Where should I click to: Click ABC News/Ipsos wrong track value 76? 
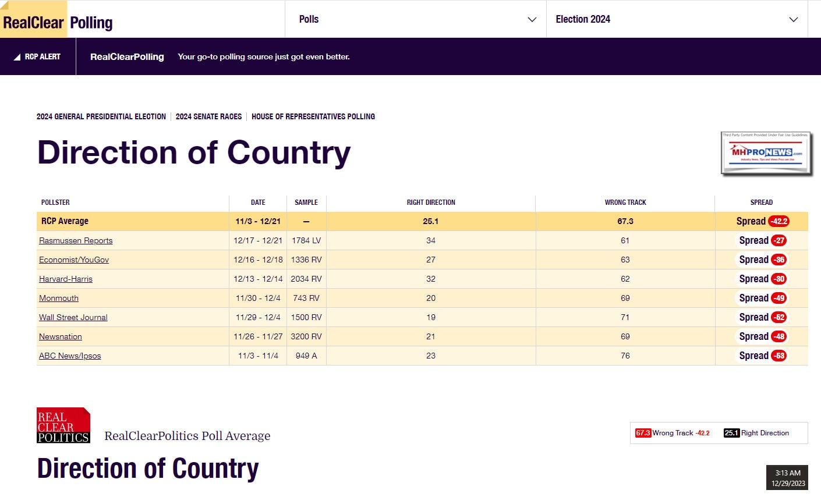625,356
